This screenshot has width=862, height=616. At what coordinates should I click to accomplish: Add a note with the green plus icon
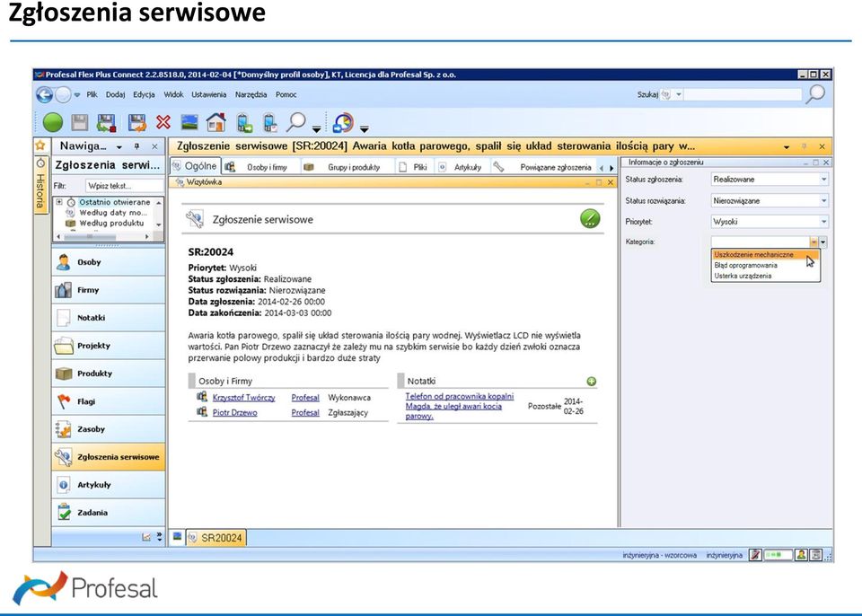pos(592,381)
